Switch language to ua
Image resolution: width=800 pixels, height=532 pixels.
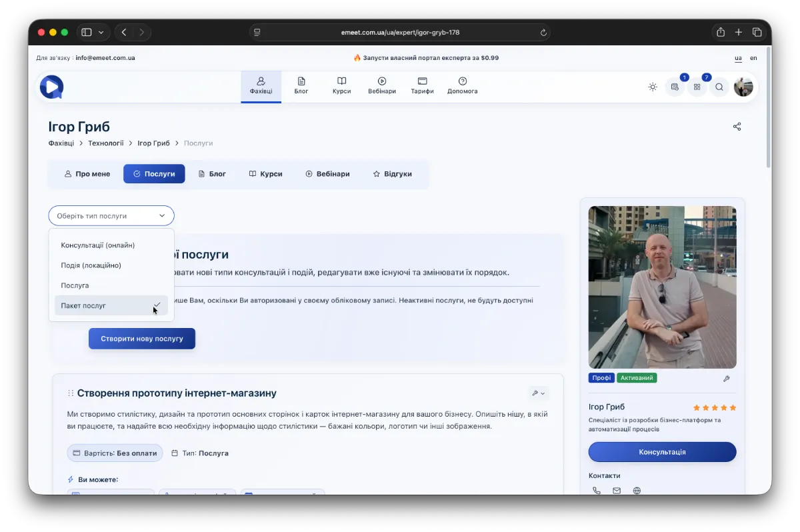(x=738, y=58)
